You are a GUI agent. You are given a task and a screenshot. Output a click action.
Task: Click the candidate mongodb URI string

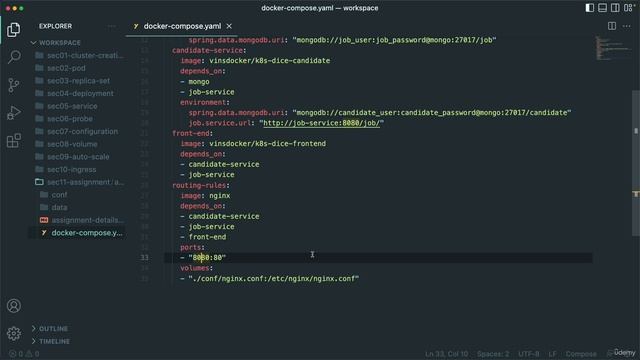[432, 112]
